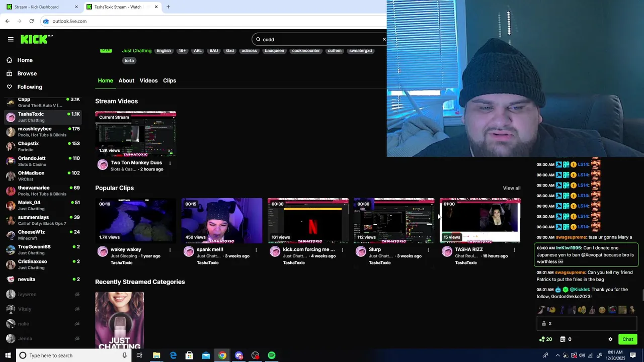The width and height of the screenshot is (644, 362).
Task: Open options menu for 'TASHA RIZZ' clip
Action: coord(514,250)
